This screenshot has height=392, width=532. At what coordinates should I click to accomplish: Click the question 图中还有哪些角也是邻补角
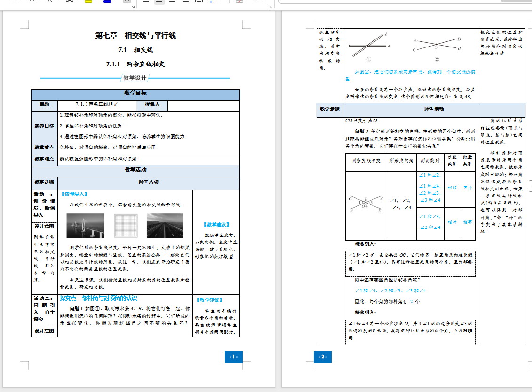point(388,280)
